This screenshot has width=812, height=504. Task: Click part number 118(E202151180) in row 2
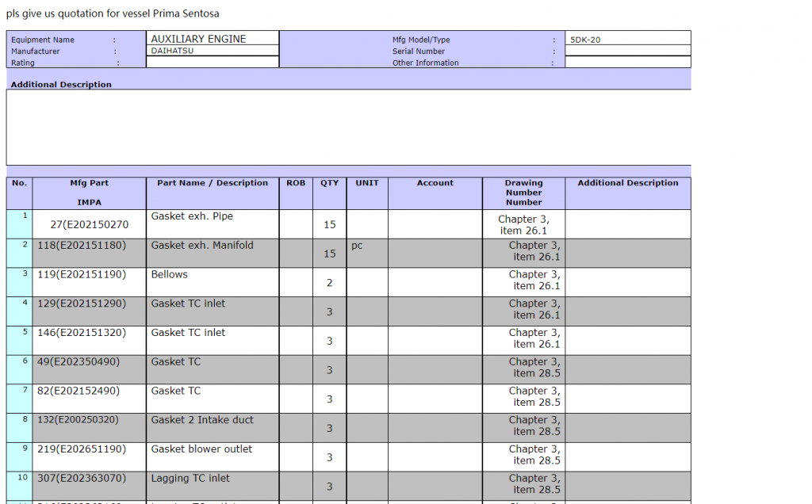(82, 246)
